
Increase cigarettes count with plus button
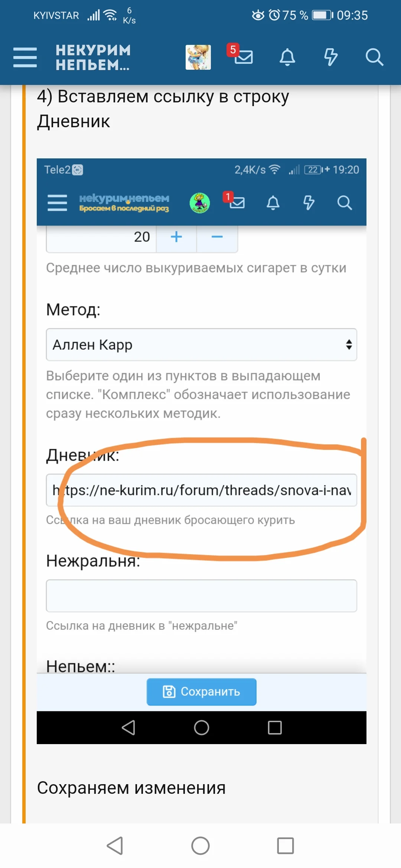point(176,237)
